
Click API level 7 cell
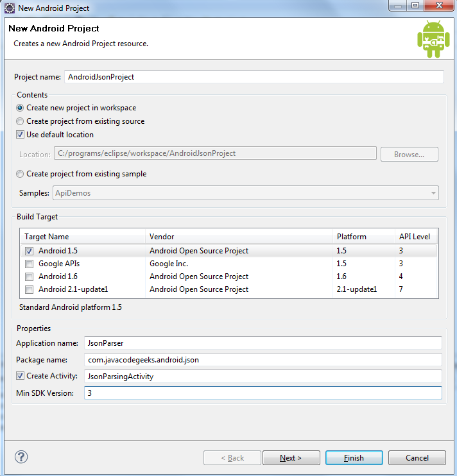pos(401,289)
